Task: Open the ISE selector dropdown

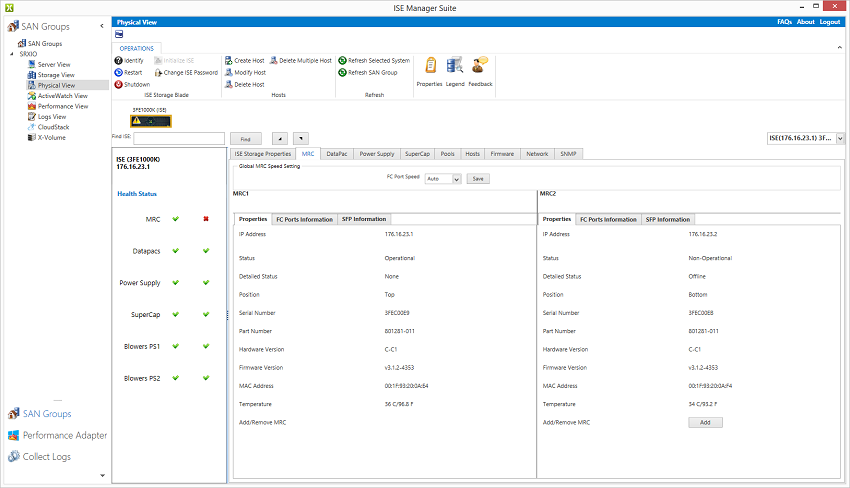Action: click(x=840, y=138)
